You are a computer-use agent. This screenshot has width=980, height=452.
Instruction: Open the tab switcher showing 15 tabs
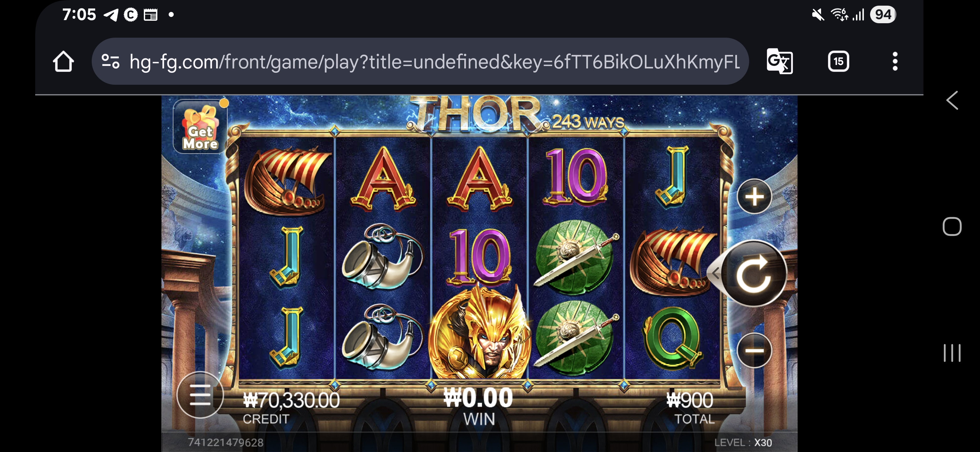click(x=838, y=61)
